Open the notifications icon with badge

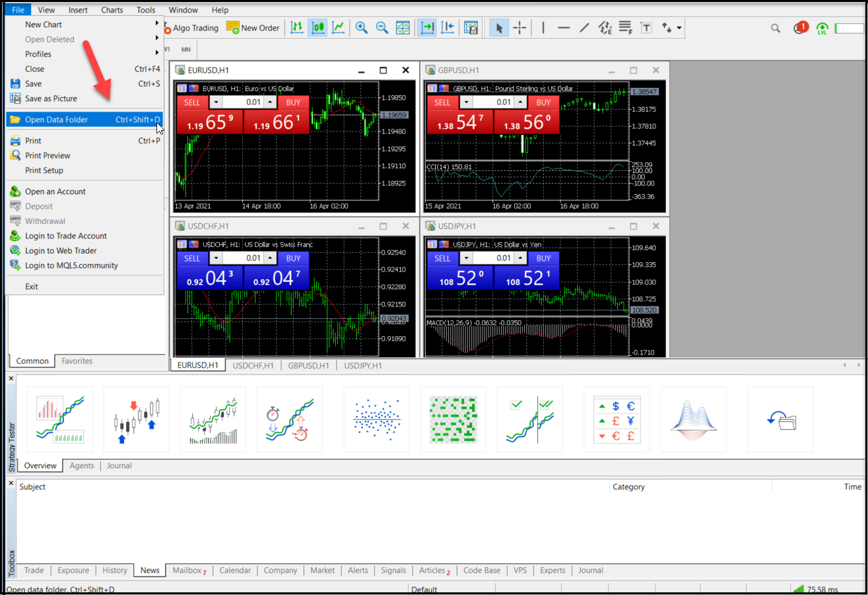click(800, 28)
